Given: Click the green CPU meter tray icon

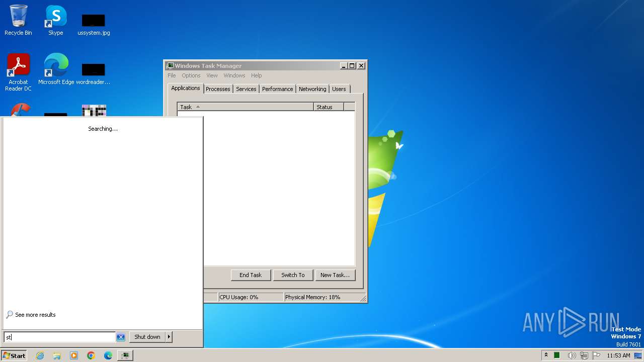Looking at the screenshot, I should coord(557,355).
